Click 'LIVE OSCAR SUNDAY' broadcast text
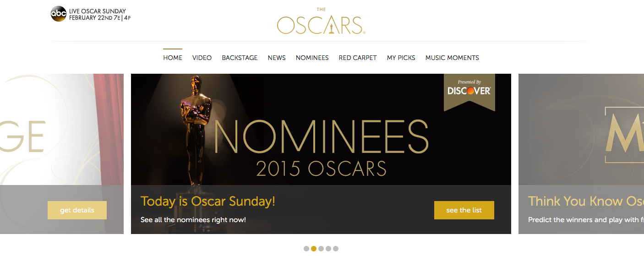644x256 pixels. [x=98, y=11]
